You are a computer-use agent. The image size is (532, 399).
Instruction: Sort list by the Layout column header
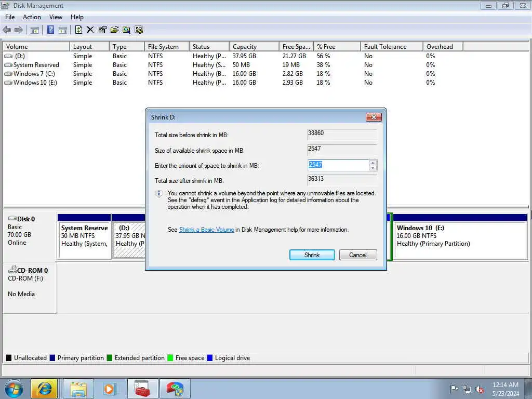(89, 46)
